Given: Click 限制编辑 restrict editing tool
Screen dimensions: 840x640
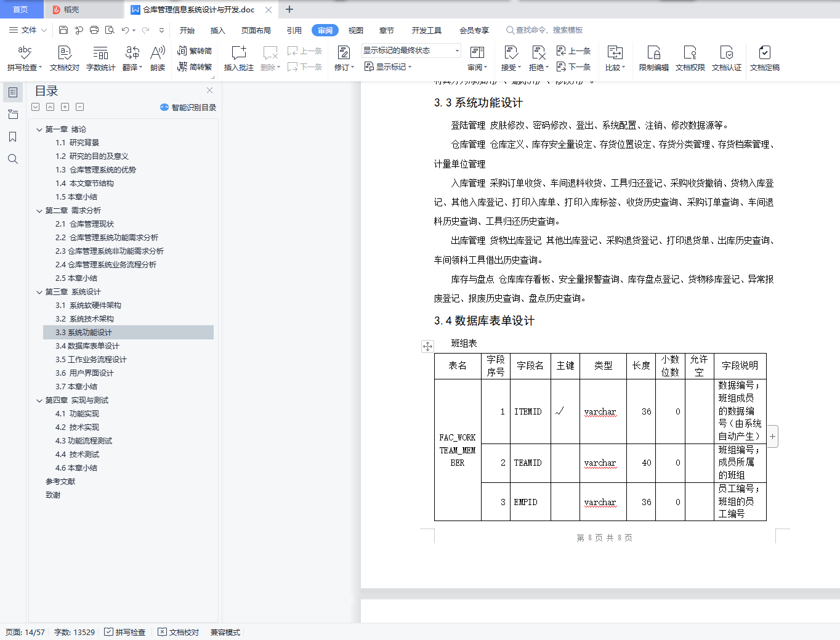Looking at the screenshot, I should coord(654,59).
